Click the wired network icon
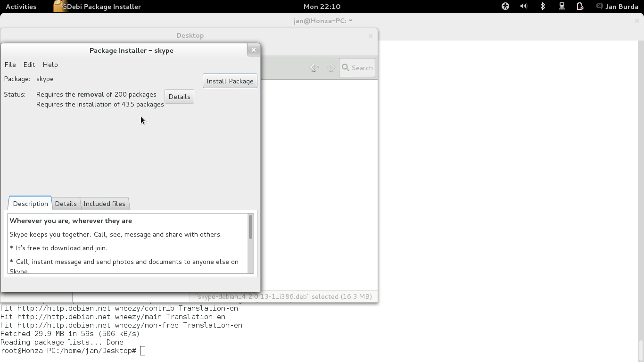644x362 pixels. coord(561,7)
